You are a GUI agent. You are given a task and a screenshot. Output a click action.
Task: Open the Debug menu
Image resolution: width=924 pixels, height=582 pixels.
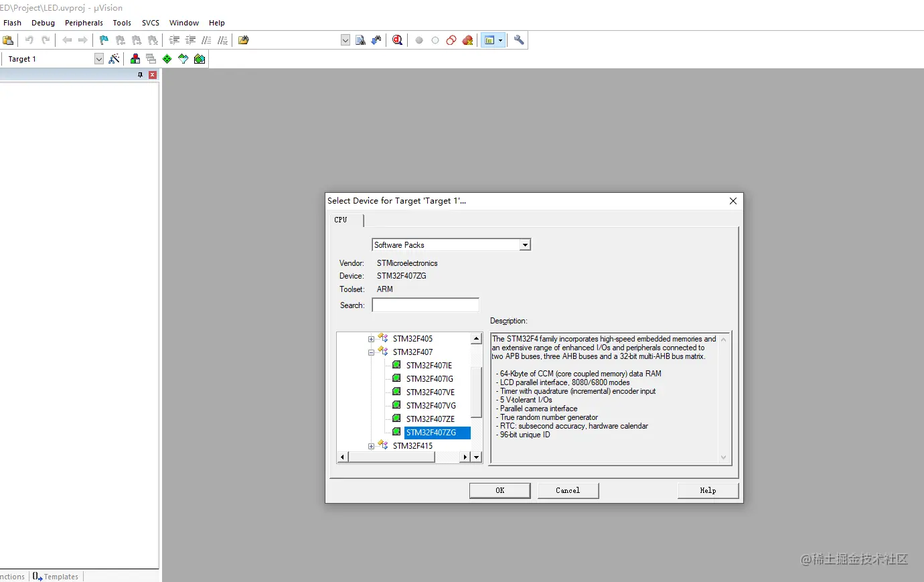coord(43,23)
